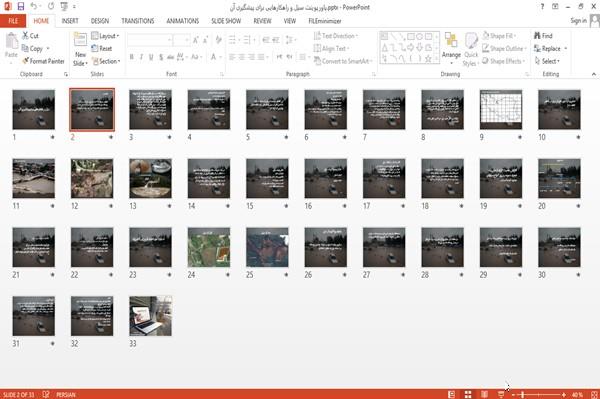The width and height of the screenshot is (600, 399).
Task: Toggle Justify paragraph button
Action: coord(261,57)
